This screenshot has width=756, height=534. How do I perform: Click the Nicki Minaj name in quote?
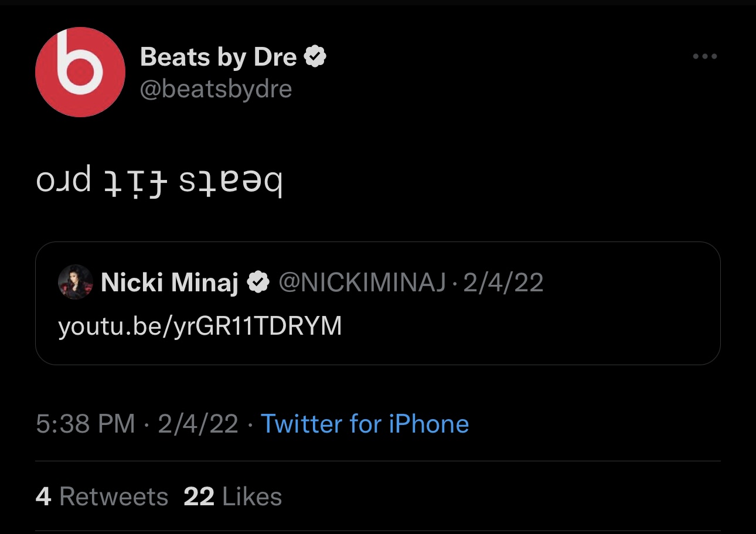click(x=169, y=283)
